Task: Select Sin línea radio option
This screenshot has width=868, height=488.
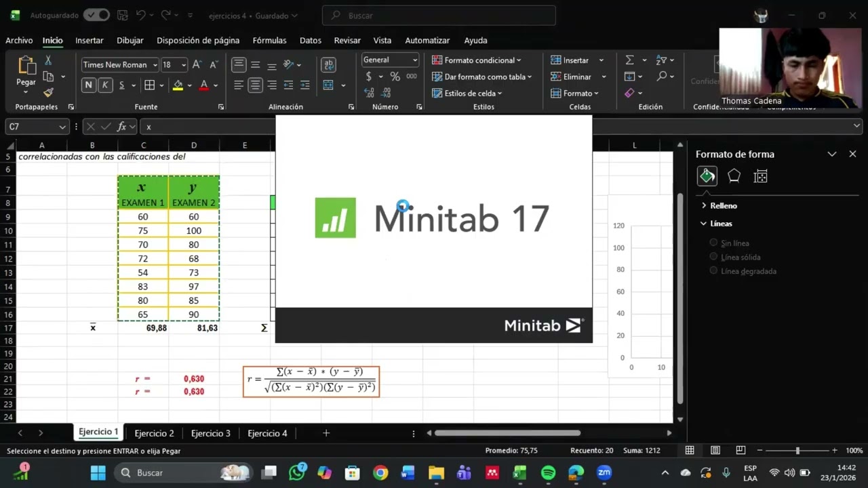Action: click(713, 243)
